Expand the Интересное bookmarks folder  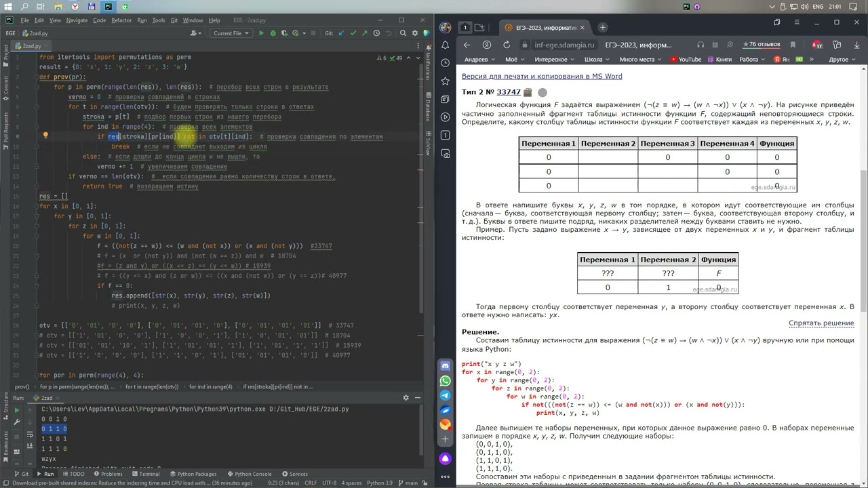(553, 60)
